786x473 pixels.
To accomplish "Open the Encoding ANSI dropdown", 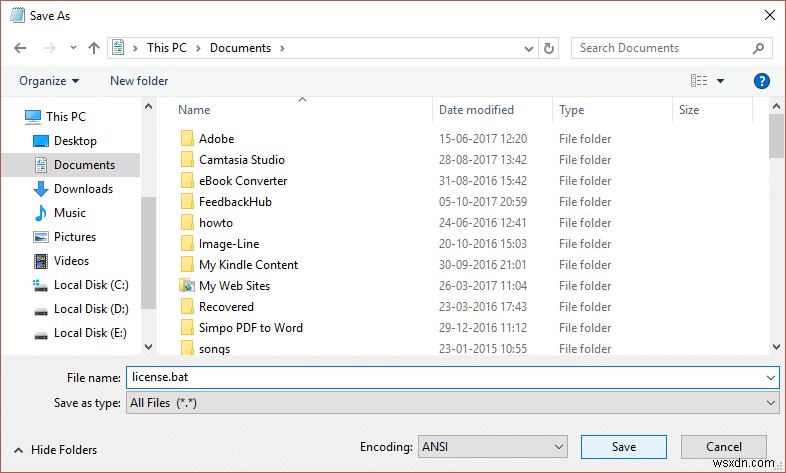I will coord(493,447).
